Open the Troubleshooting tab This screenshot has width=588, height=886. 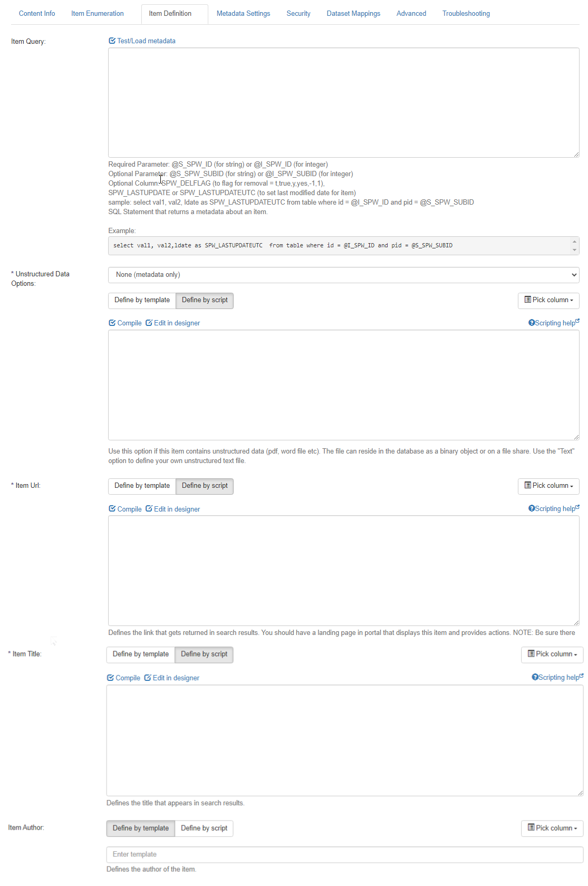[x=466, y=14]
